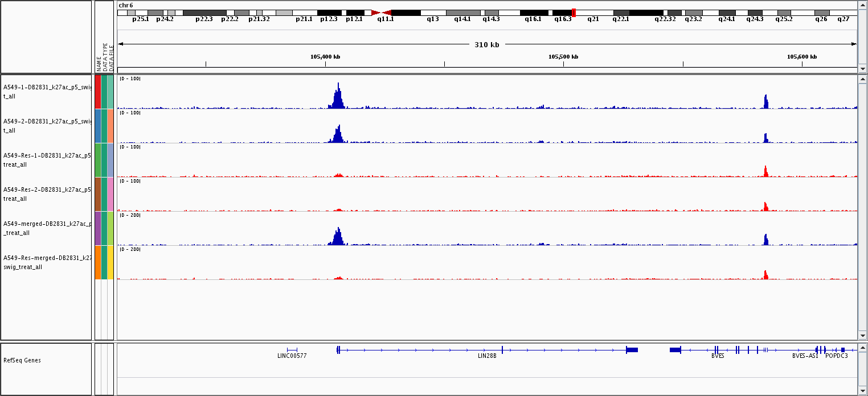Viewport: 868px width, 396px height.
Task: Select the RefSeq Genes track label
Action: tap(22, 360)
